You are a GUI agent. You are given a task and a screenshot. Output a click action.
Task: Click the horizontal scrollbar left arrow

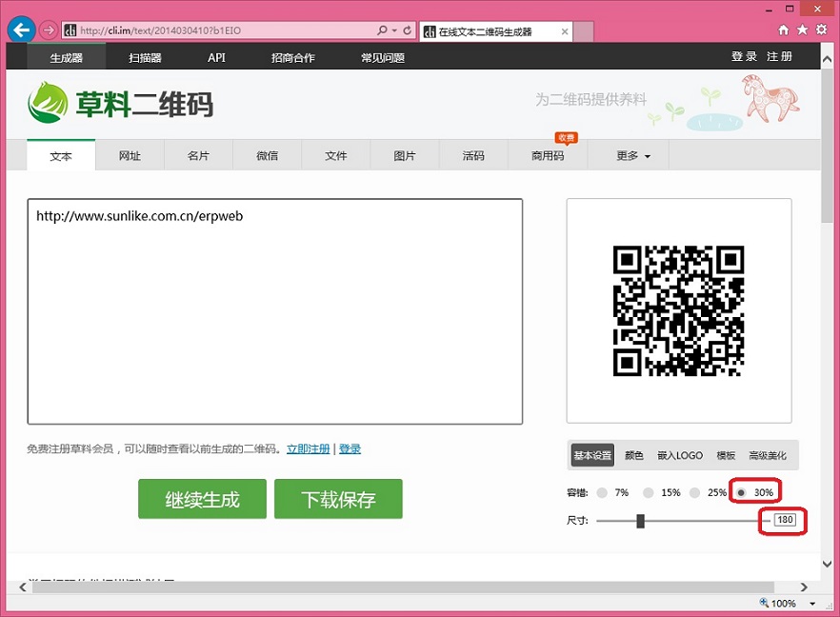click(x=23, y=587)
